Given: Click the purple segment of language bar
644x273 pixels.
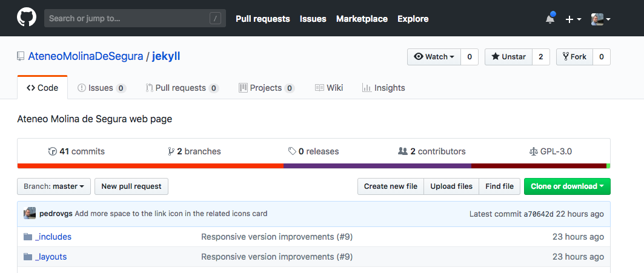Looking at the screenshot, I should click(377, 166).
